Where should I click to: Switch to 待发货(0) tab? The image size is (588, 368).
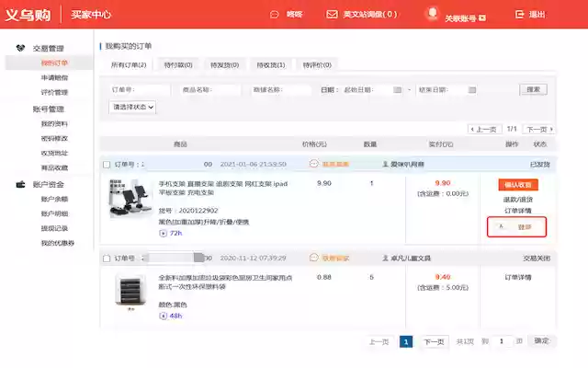point(224,65)
